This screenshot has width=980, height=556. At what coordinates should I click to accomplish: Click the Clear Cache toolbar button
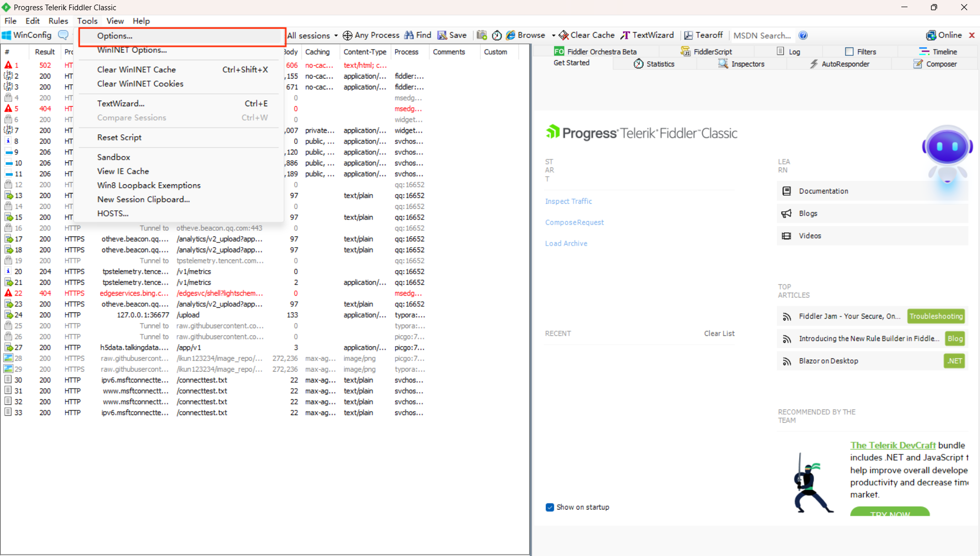point(587,35)
